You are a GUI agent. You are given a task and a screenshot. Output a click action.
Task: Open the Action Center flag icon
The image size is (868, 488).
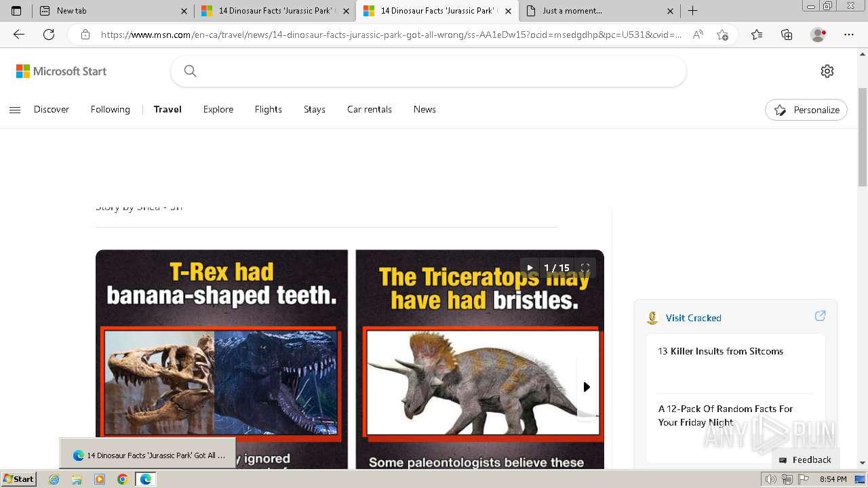tap(803, 479)
